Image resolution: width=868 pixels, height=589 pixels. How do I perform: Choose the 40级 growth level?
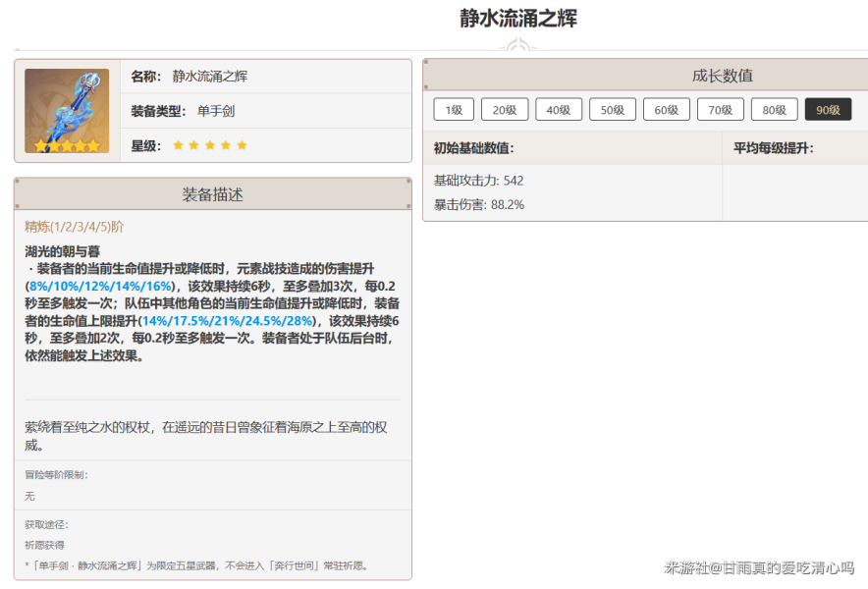559,110
